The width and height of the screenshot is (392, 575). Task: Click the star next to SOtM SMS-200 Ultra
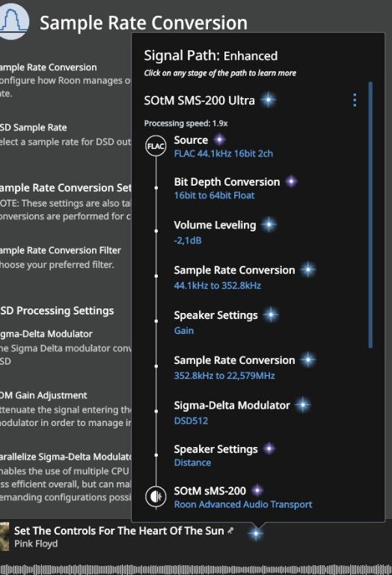click(x=269, y=100)
